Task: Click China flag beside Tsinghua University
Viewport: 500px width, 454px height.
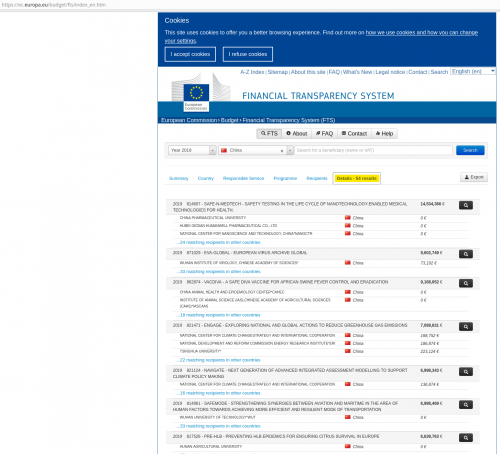Action: pos(348,351)
